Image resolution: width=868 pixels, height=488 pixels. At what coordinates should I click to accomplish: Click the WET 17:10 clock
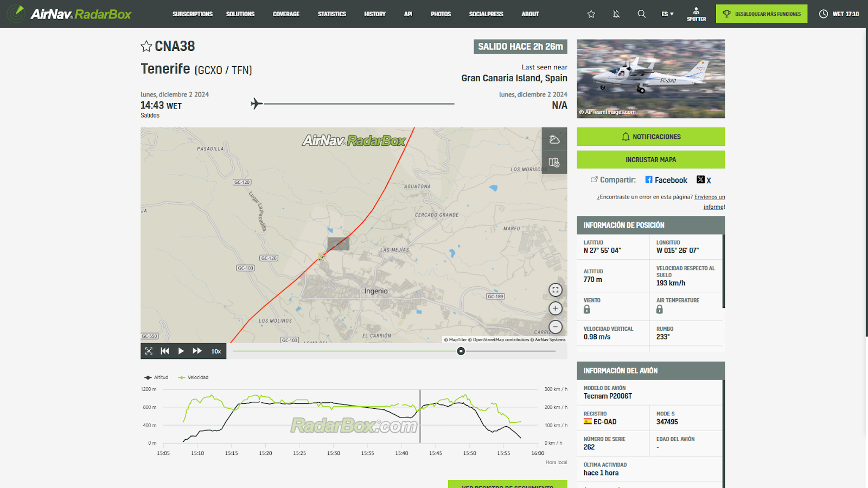click(839, 14)
